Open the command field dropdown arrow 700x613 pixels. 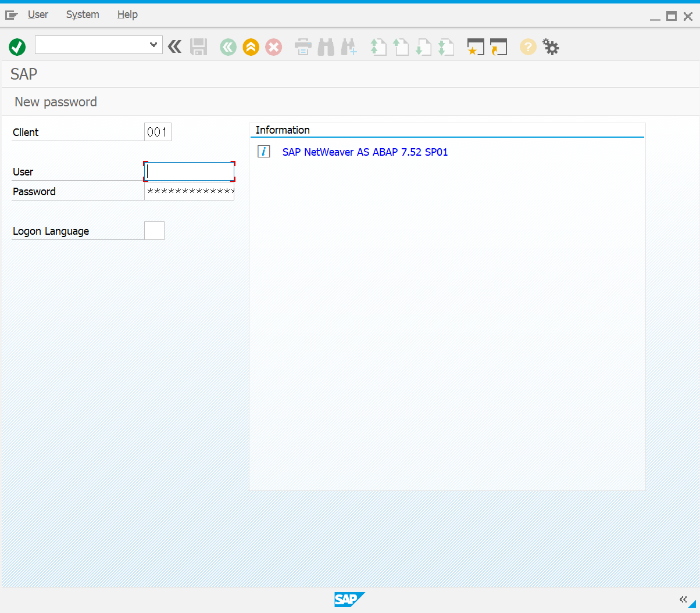[x=153, y=45]
